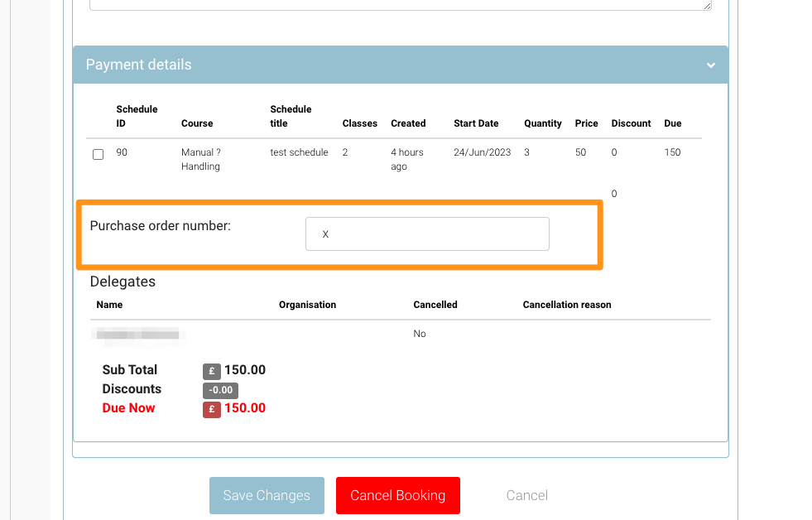Click the Start Date column header
Image resolution: width=812 pixels, height=520 pixels.
[x=476, y=123]
